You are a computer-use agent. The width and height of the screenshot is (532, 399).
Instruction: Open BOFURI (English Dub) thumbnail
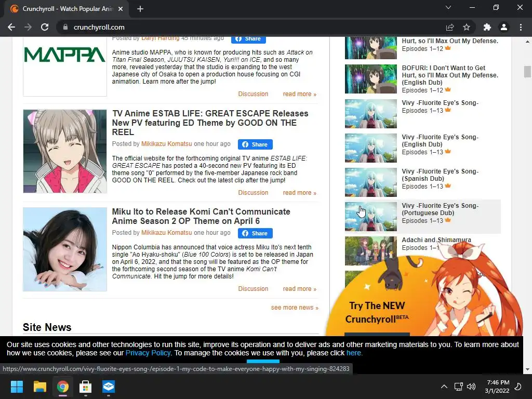coord(371,79)
